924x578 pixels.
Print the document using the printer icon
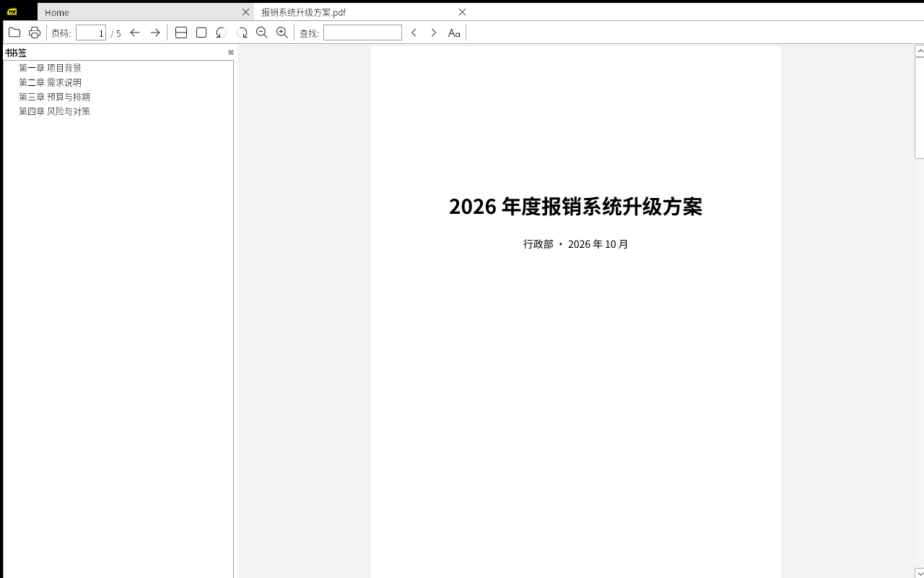[34, 33]
